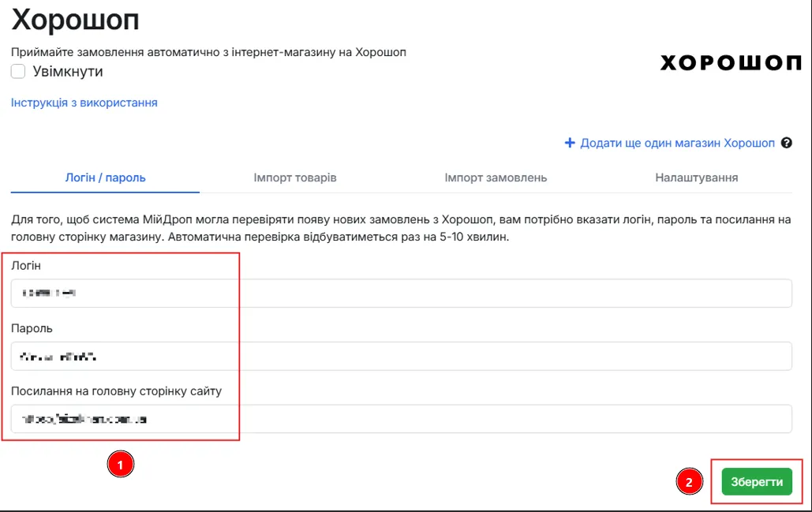Click the Хорошоп page heading
Screen dimensions: 812x512
point(76,21)
